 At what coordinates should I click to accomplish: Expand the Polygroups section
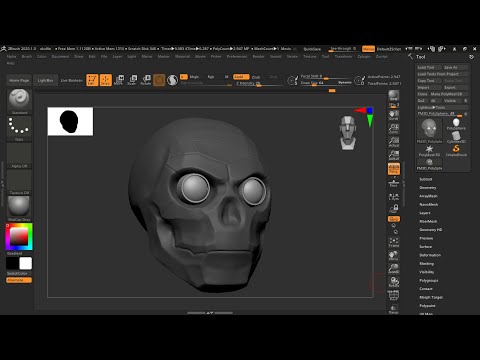click(429, 280)
